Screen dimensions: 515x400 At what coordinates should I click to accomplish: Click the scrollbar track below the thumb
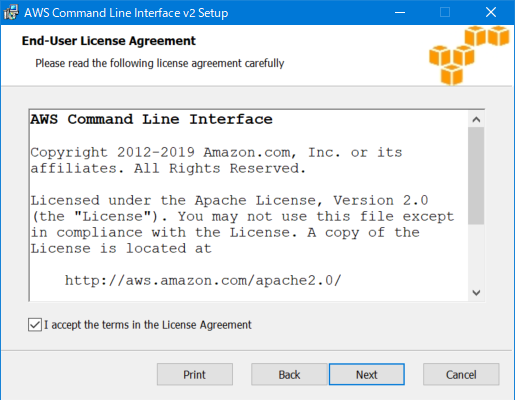(x=476, y=255)
